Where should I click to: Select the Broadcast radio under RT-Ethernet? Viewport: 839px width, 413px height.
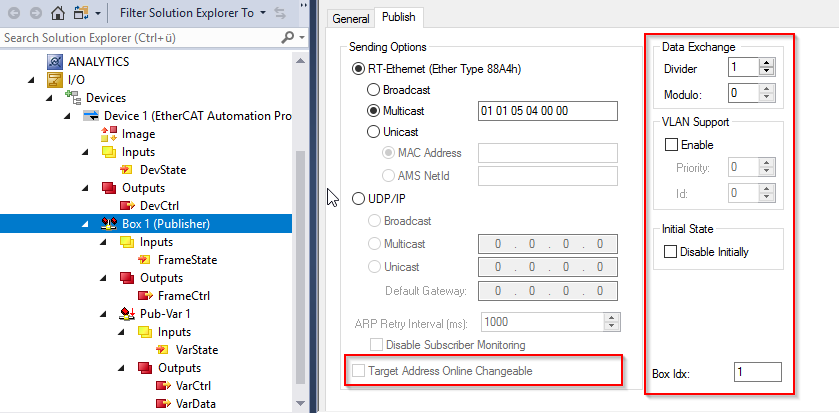(373, 89)
